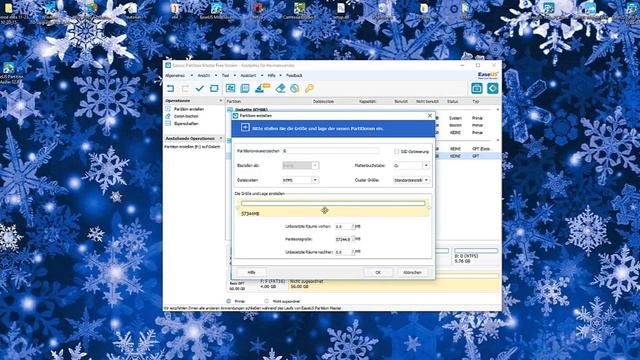Select the 'Nicht zugeordnet 56.00 GB' block
The width and height of the screenshot is (640, 360).
tap(394, 284)
